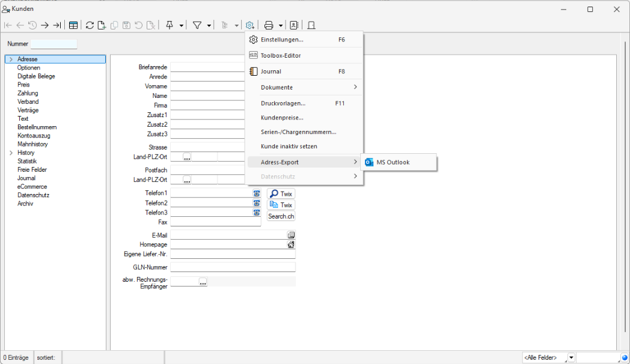Choose Kundenpreise... menu item
630x364 pixels.
(304, 118)
